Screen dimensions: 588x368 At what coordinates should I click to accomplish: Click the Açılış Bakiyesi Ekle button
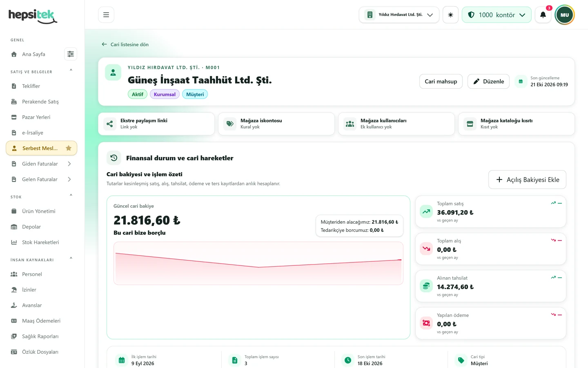(527, 180)
